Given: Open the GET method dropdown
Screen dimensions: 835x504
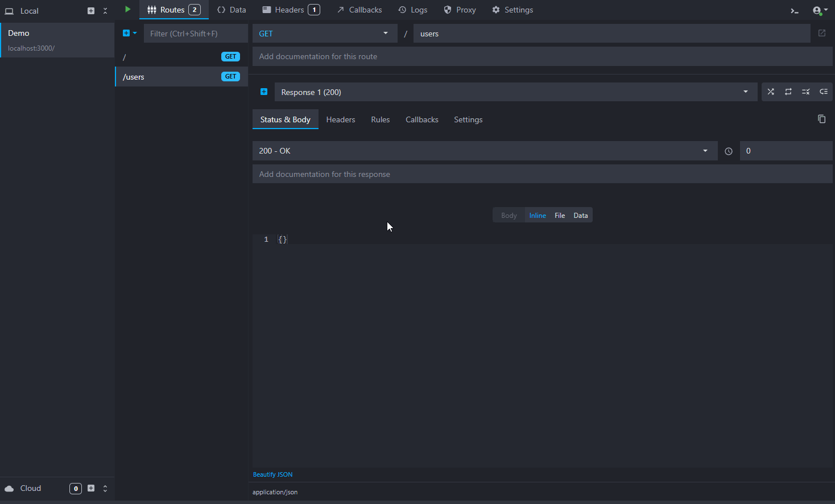Looking at the screenshot, I should [x=324, y=34].
